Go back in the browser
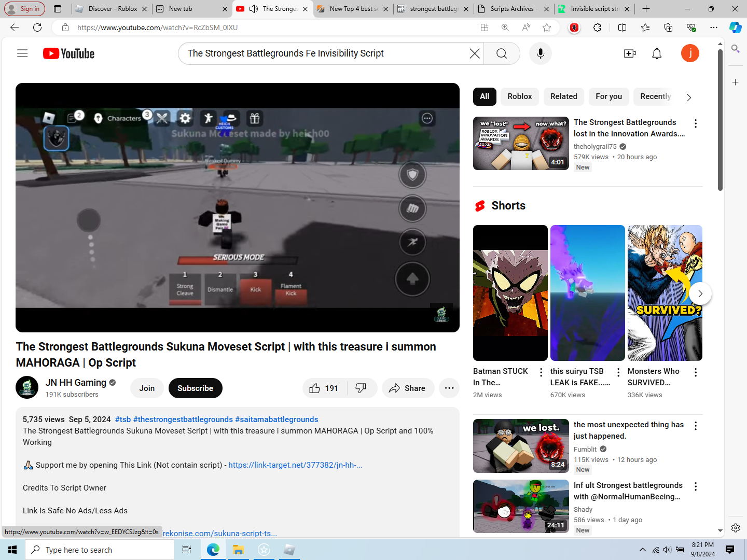The width and height of the screenshot is (747, 560). coord(15,27)
